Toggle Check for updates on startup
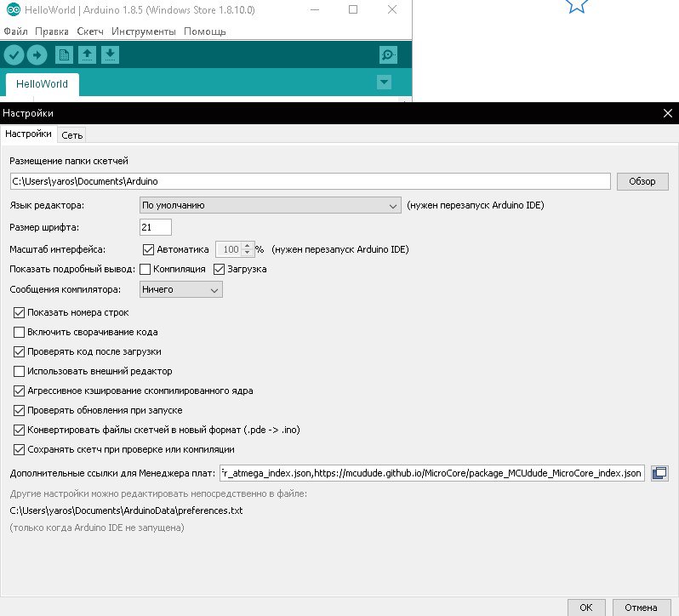Screen dimensions: 679x616 (x=19, y=410)
